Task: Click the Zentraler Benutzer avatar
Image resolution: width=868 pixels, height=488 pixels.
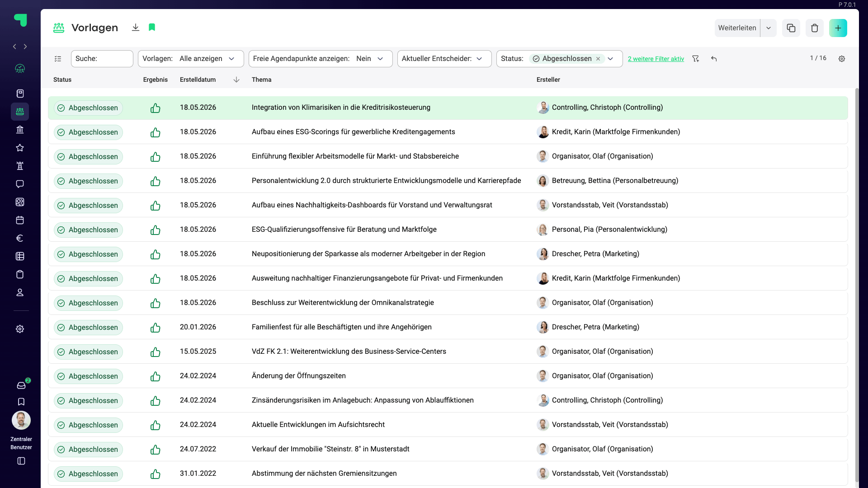Action: coord(21,420)
